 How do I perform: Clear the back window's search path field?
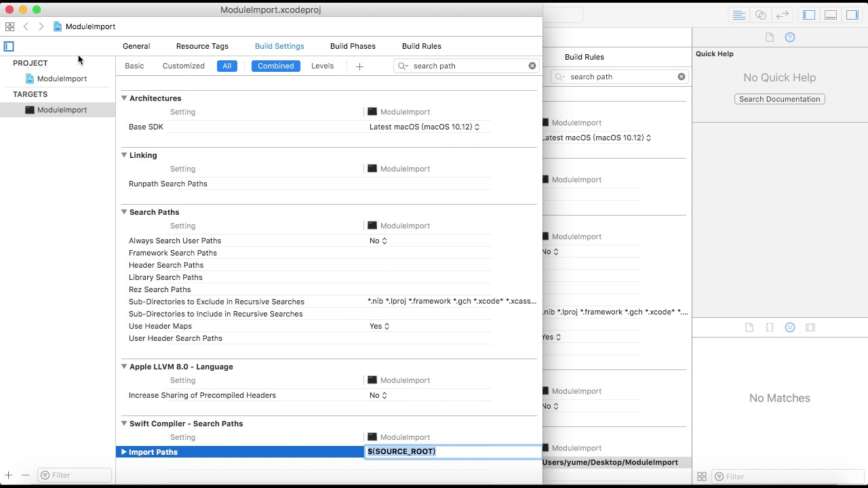[682, 77]
